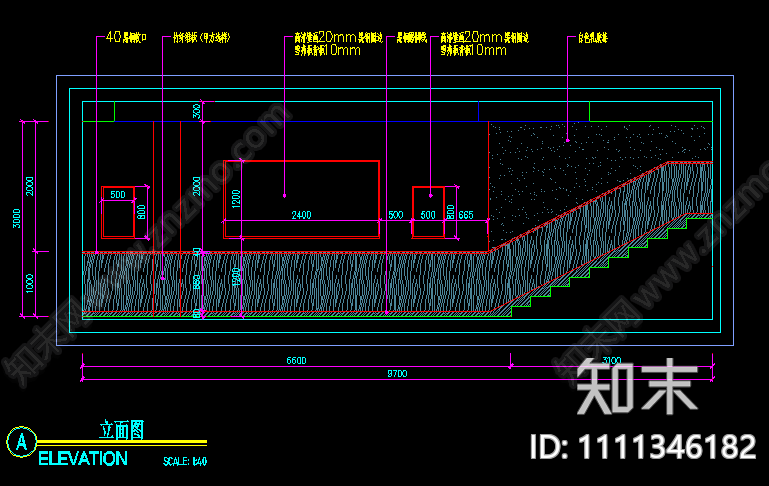Click the 2400 dimension under the large rectangle
Viewport: 769px width, 486px height.
click(302, 215)
